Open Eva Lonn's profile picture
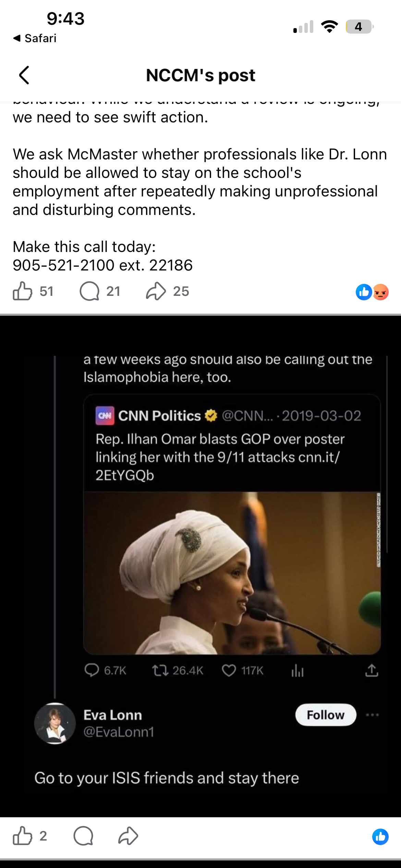This screenshot has height=868, width=401. (55, 723)
